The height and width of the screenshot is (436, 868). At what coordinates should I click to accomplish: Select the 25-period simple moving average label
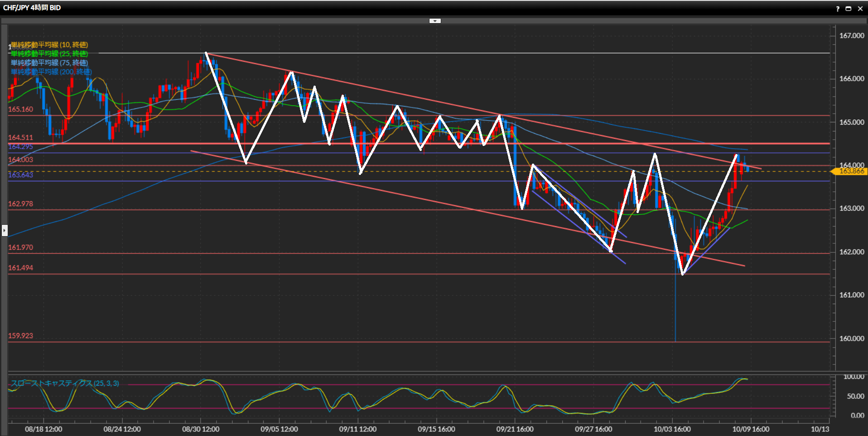pos(49,54)
